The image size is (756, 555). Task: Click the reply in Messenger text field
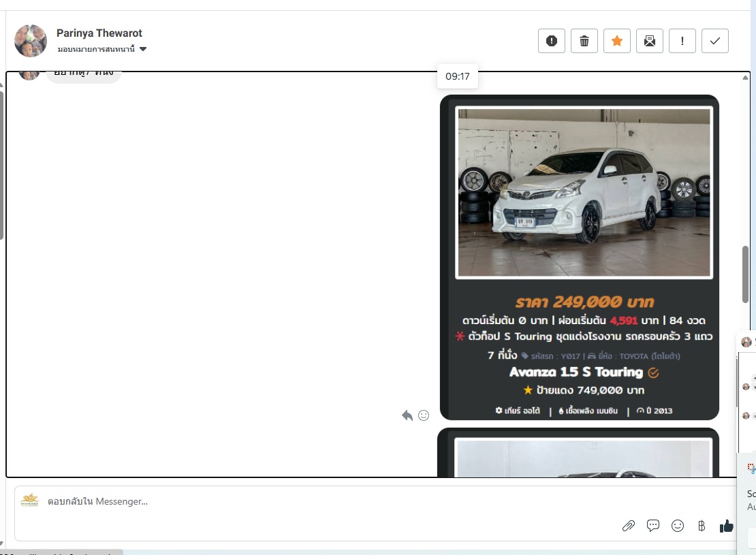306,502
